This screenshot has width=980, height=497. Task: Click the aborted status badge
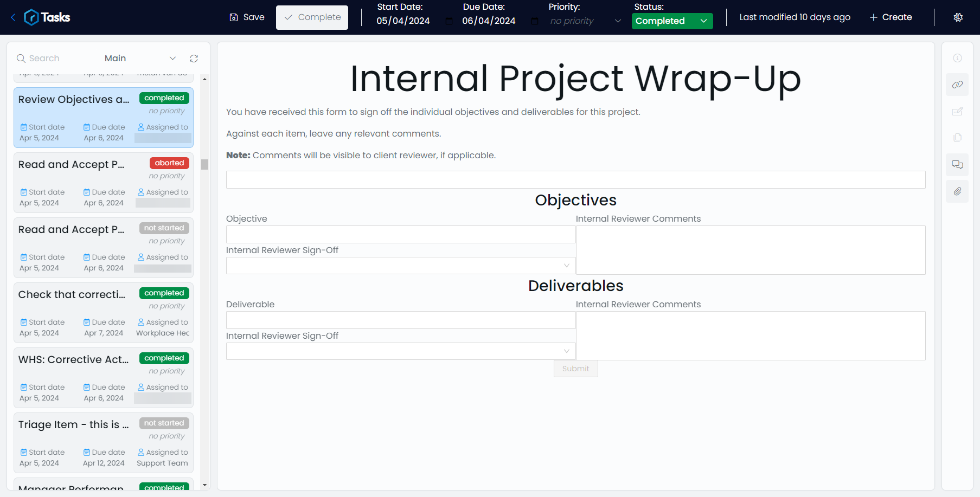169,163
